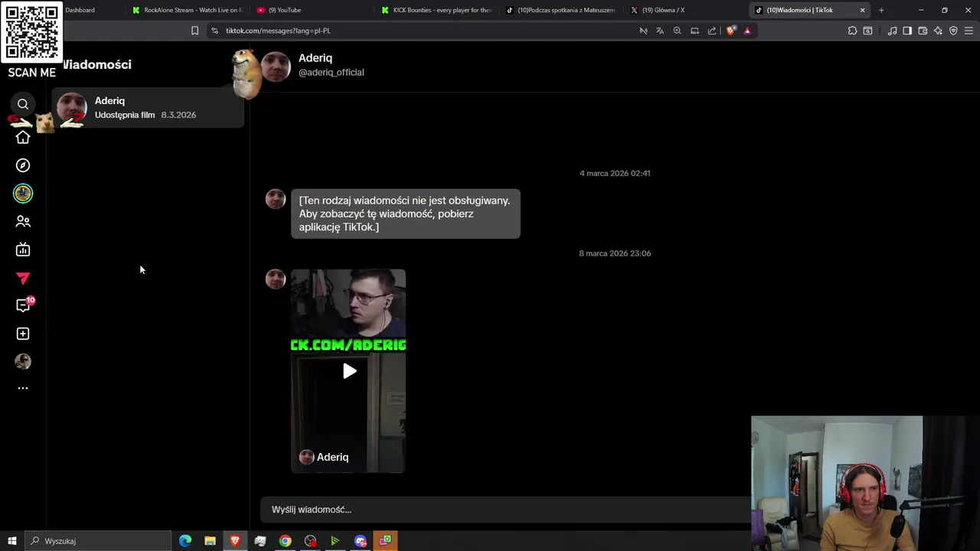The height and width of the screenshot is (551, 980).
Task: Click the Wyszukaj taskbar search box
Action: tap(98, 541)
